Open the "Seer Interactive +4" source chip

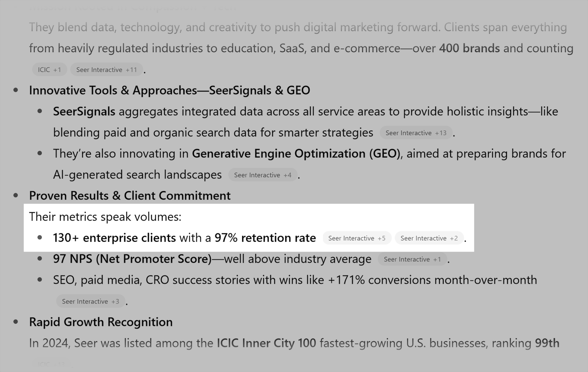point(262,175)
